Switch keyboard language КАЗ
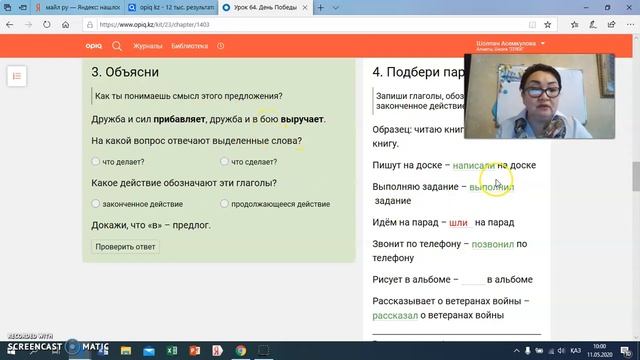The width and height of the screenshot is (640, 360). (x=576, y=351)
